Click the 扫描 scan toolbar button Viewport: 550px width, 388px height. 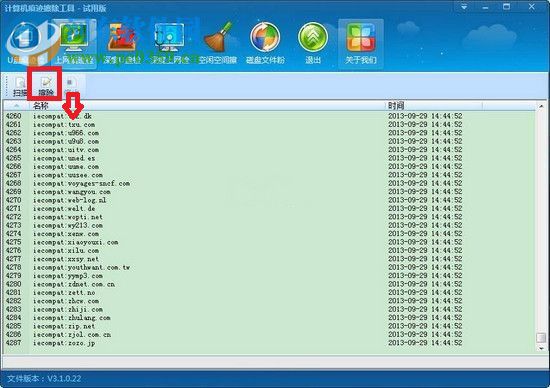coord(20,86)
